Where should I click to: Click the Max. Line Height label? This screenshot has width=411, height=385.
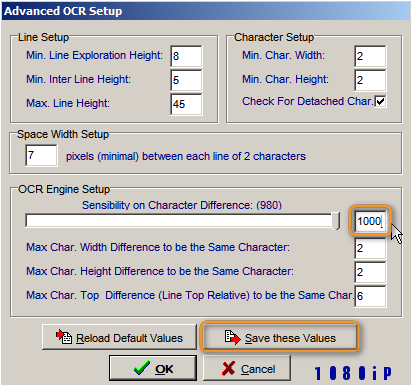(x=68, y=103)
